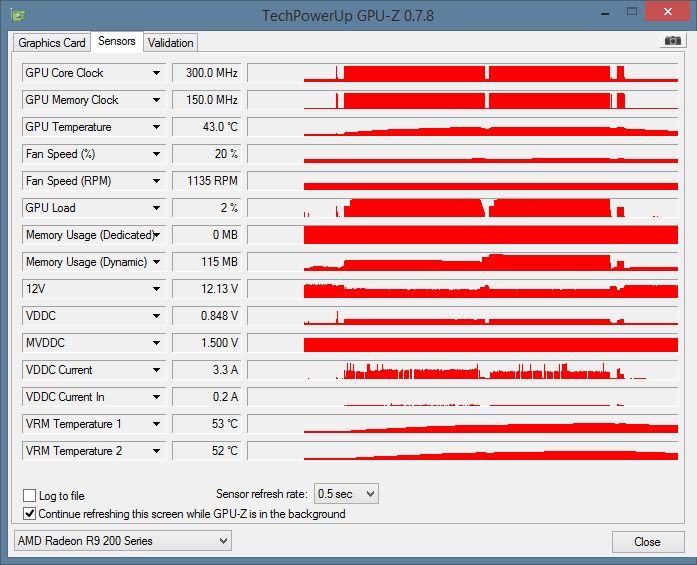Click the 1.500 V MVDDC reading
Viewport: 697px width, 565px height.
[207, 343]
